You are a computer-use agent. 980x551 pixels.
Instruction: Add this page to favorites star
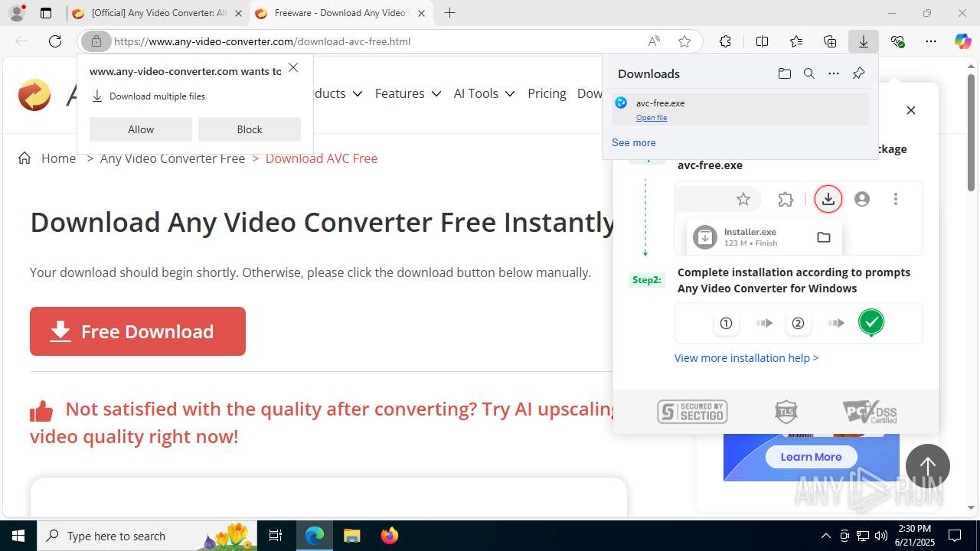[x=684, y=41]
